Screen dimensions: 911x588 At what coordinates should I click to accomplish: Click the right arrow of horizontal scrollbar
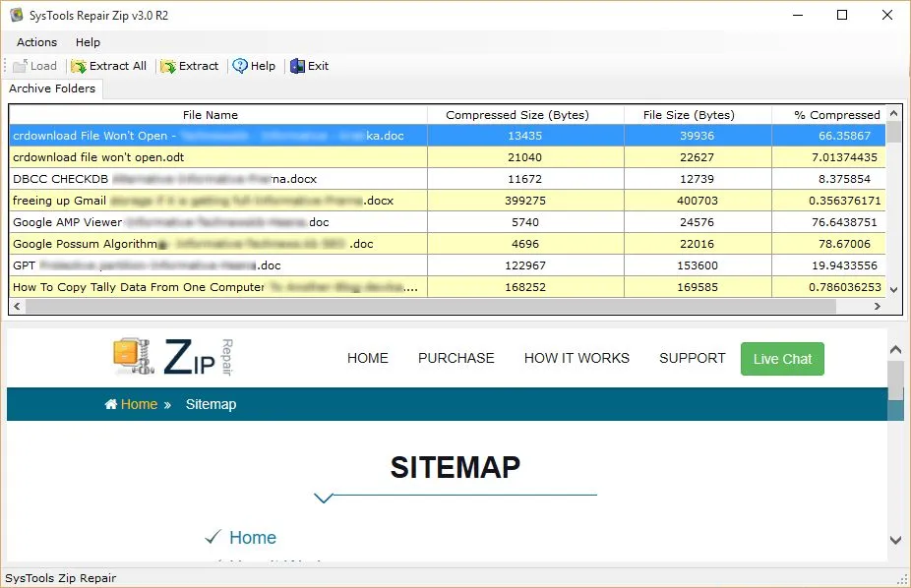click(878, 306)
